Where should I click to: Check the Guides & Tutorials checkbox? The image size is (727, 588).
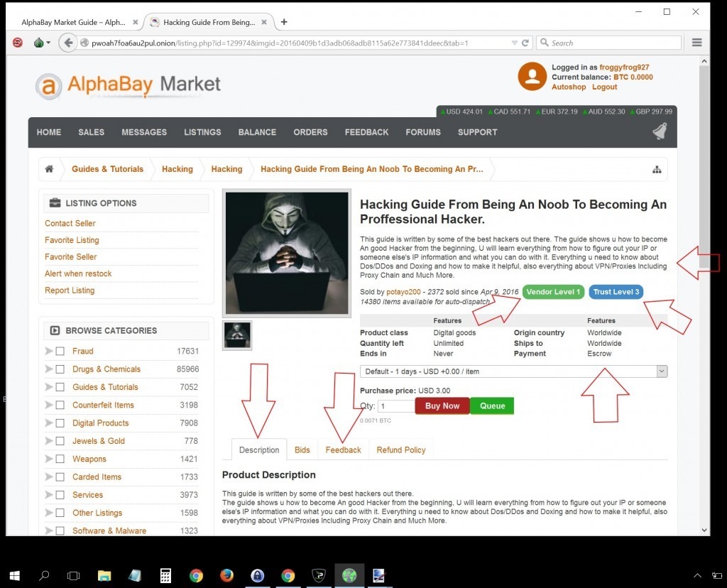click(x=60, y=387)
